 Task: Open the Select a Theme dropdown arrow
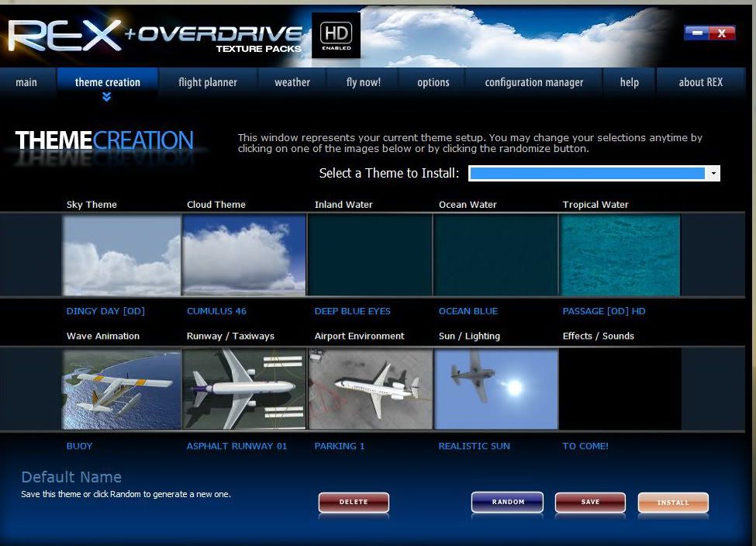713,174
